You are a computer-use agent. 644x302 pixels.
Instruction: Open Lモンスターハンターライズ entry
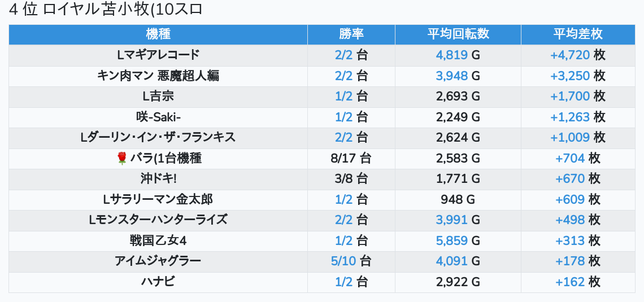(158, 220)
